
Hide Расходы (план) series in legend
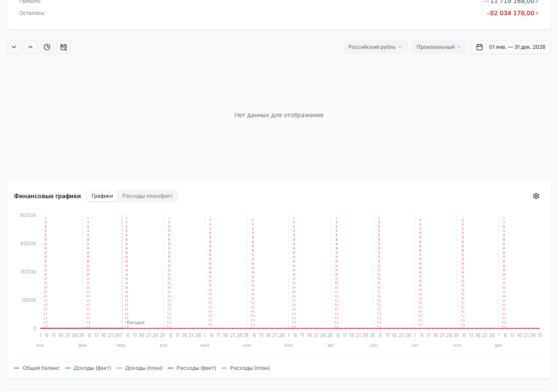250,368
